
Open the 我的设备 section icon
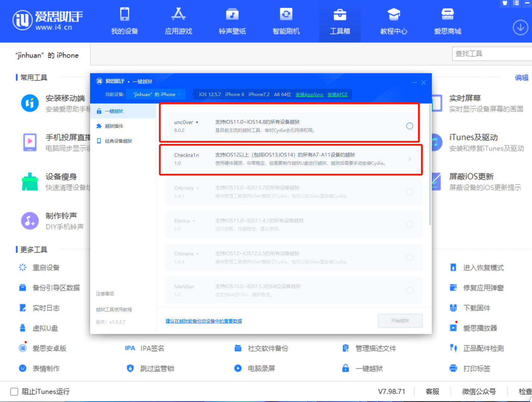[124, 15]
